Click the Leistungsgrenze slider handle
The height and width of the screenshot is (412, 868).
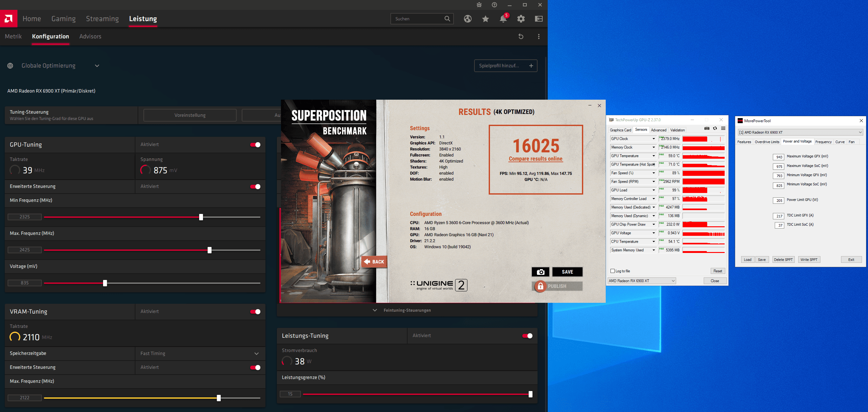tap(530, 394)
